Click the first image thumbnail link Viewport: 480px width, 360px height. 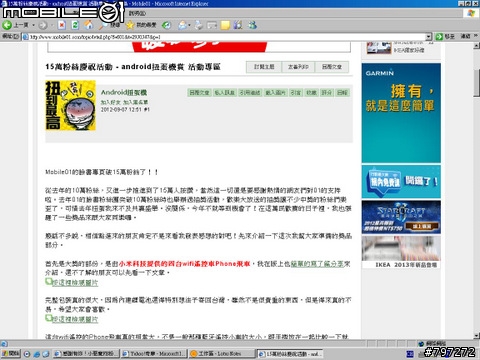(72, 282)
